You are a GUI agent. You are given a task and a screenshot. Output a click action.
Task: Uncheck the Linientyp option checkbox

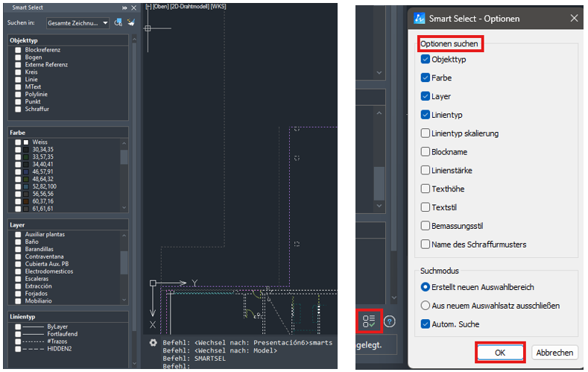(425, 115)
